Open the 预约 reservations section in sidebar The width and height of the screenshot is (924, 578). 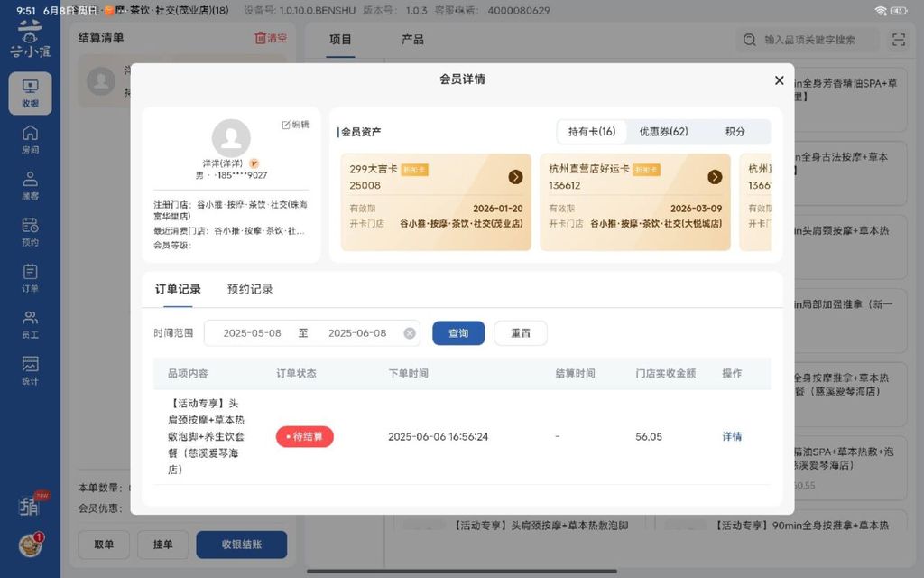tap(30, 232)
